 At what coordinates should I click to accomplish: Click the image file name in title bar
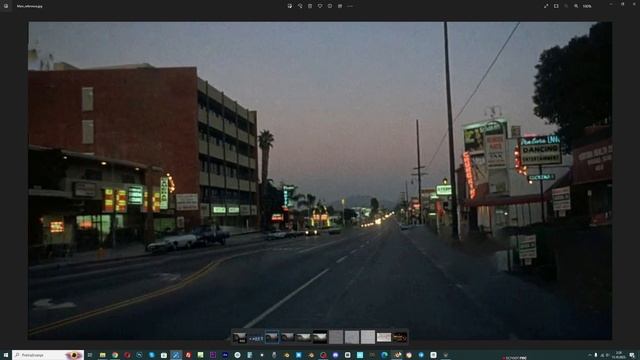[x=29, y=6]
